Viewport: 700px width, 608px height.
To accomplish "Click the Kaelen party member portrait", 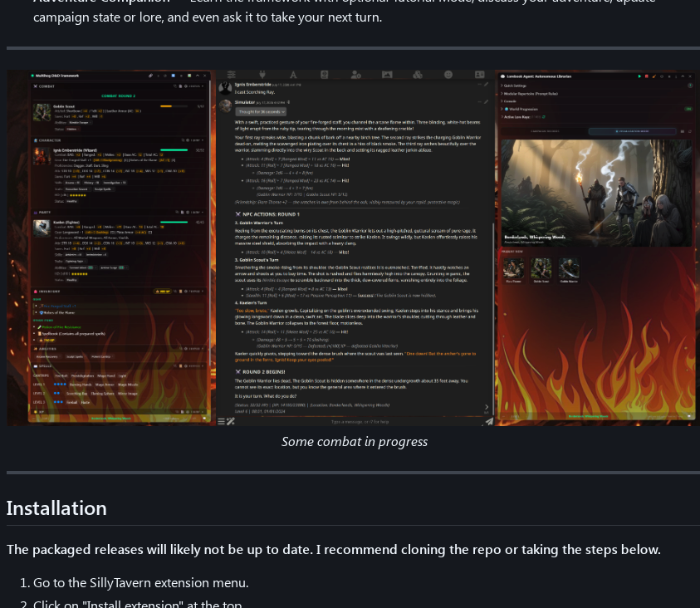I will click(x=42, y=228).
